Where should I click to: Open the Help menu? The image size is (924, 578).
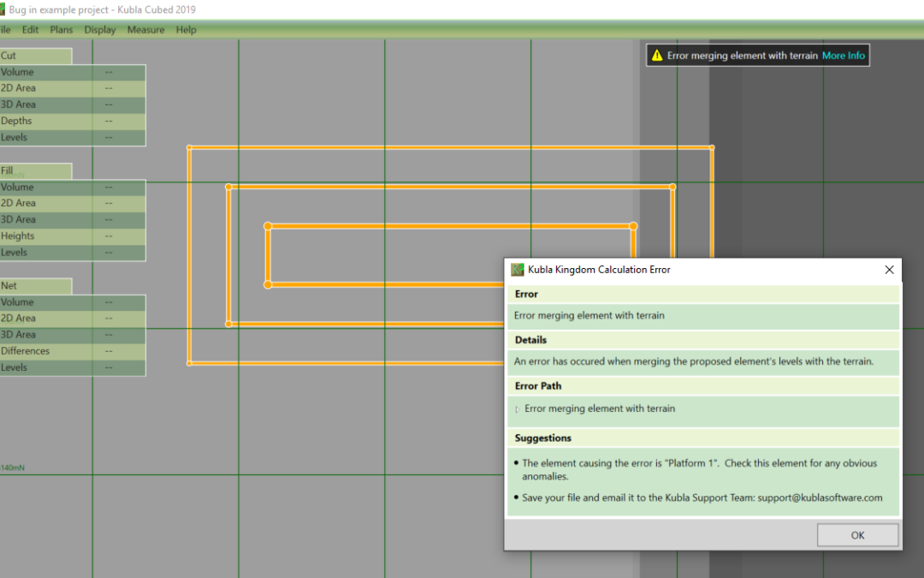pos(187,29)
